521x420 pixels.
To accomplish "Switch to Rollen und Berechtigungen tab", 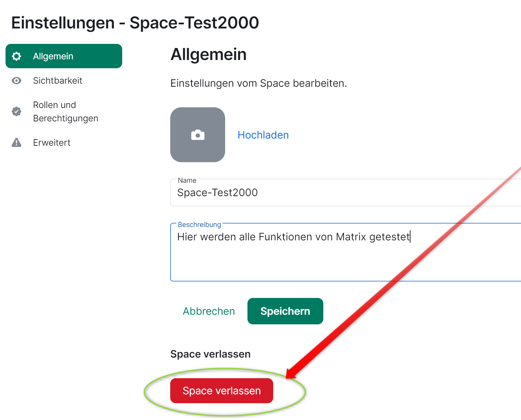I will [x=65, y=111].
